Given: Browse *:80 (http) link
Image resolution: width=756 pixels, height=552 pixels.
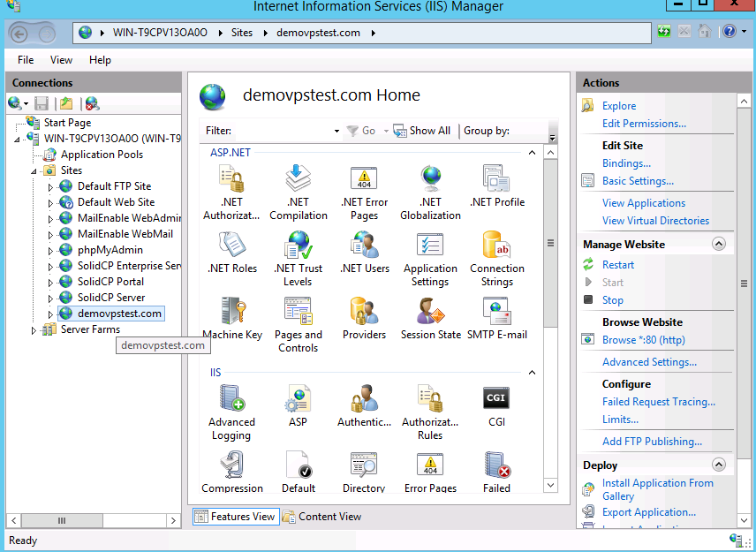Looking at the screenshot, I should 644,340.
